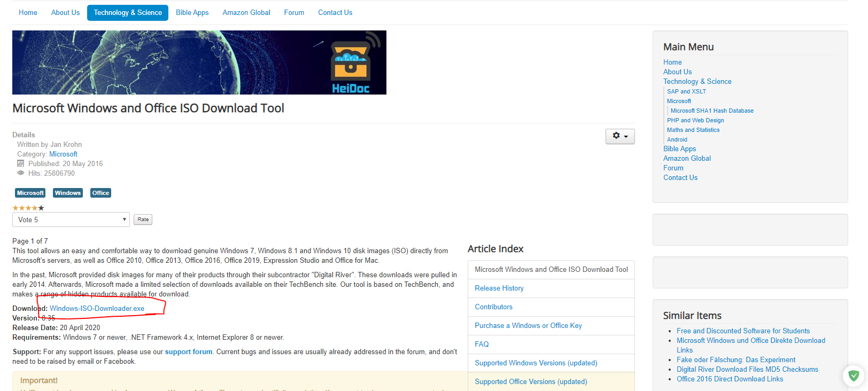
Task: Click the Microsoft category link
Action: point(63,154)
